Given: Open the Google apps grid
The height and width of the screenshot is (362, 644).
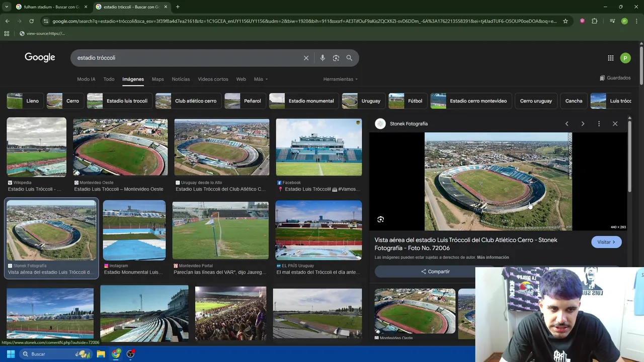Looking at the screenshot, I should pyautogui.click(x=611, y=58).
